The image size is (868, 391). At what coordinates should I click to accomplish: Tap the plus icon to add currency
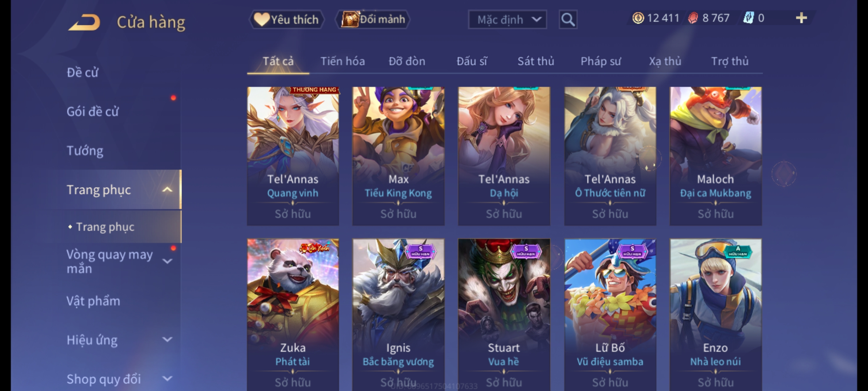(801, 18)
